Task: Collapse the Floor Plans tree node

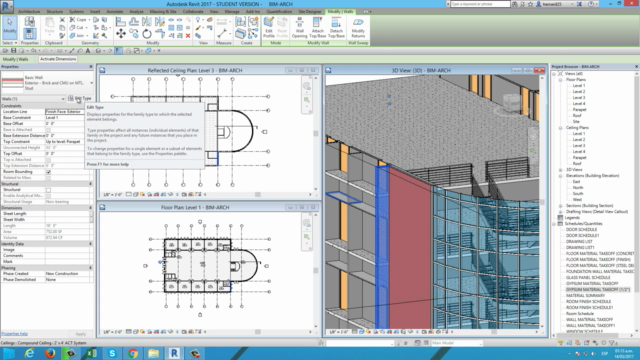Action: point(560,80)
